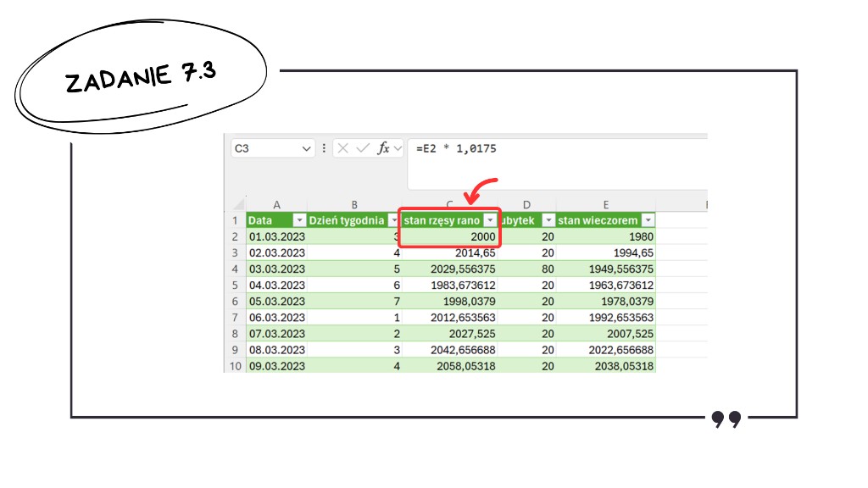
Task: Select column A header
Action: (276, 205)
